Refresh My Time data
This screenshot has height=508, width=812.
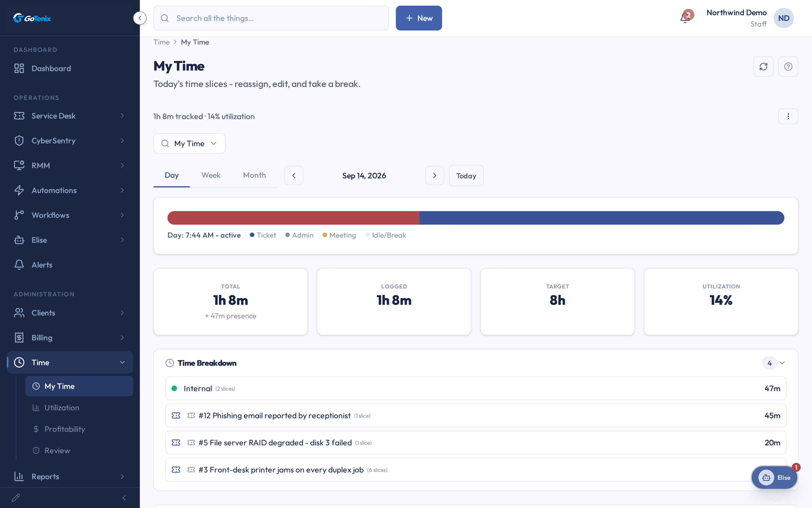pyautogui.click(x=763, y=67)
